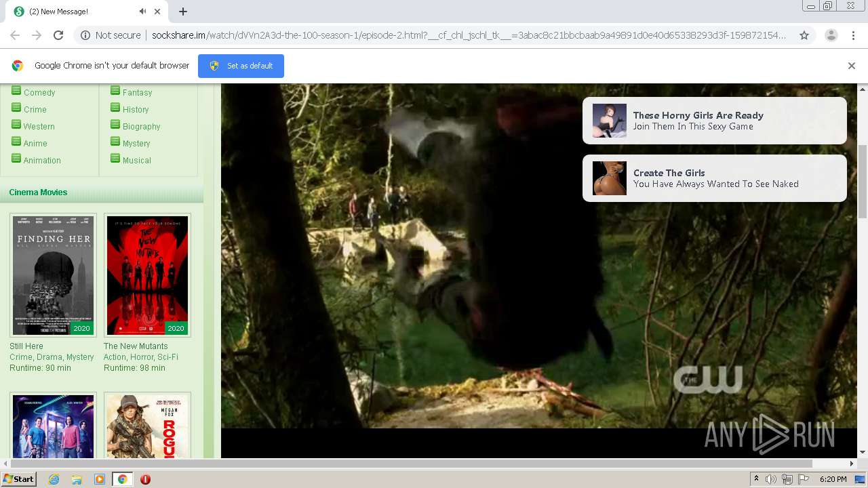Open the Rogue movie poster
Viewport: 868px width, 488px height.
[x=148, y=426]
